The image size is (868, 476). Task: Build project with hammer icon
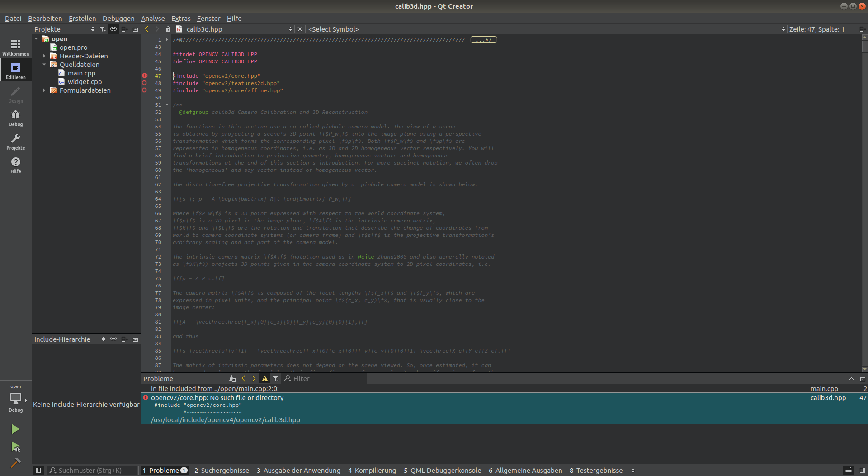(x=15, y=463)
